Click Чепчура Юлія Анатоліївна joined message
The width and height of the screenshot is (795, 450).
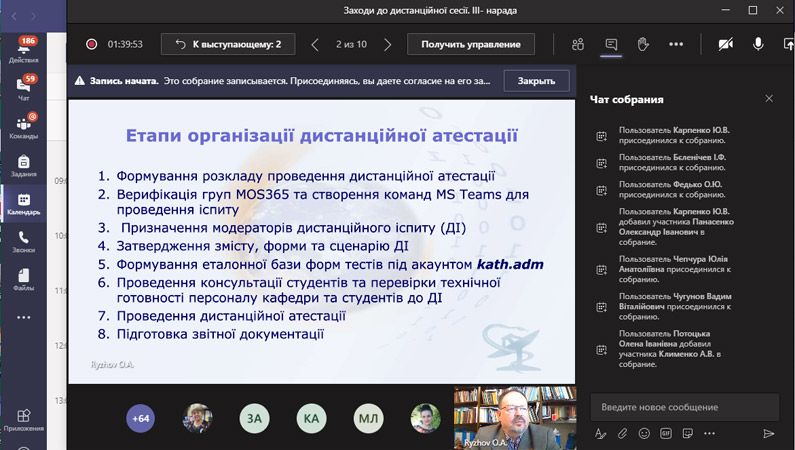[x=674, y=269]
